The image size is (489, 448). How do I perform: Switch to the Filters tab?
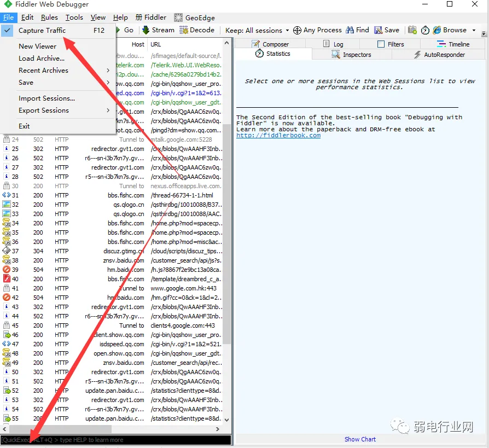pyautogui.click(x=390, y=44)
